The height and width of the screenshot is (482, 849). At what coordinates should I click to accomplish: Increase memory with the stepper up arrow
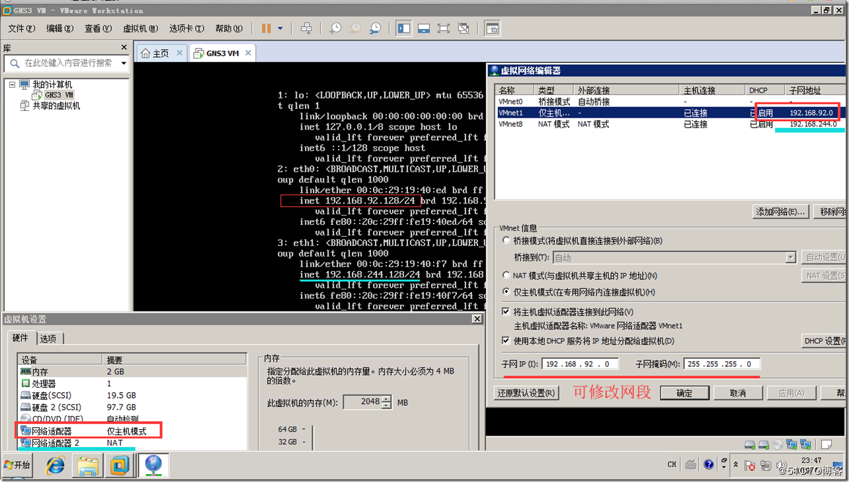point(386,399)
